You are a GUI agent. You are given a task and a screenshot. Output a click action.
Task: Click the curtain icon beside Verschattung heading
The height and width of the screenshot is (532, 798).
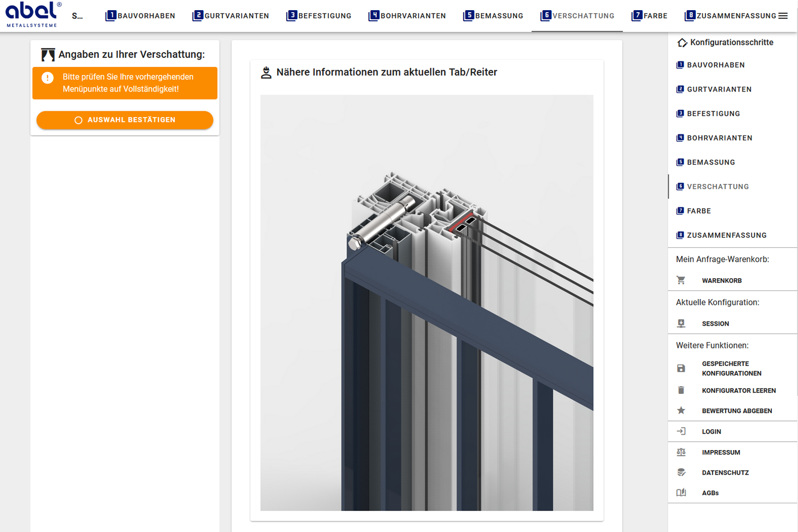tap(48, 54)
